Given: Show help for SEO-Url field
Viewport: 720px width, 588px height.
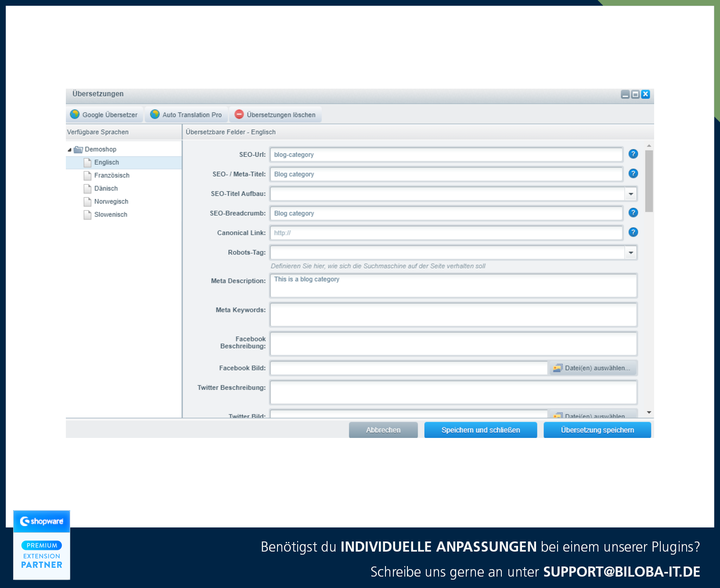Looking at the screenshot, I should point(633,154).
